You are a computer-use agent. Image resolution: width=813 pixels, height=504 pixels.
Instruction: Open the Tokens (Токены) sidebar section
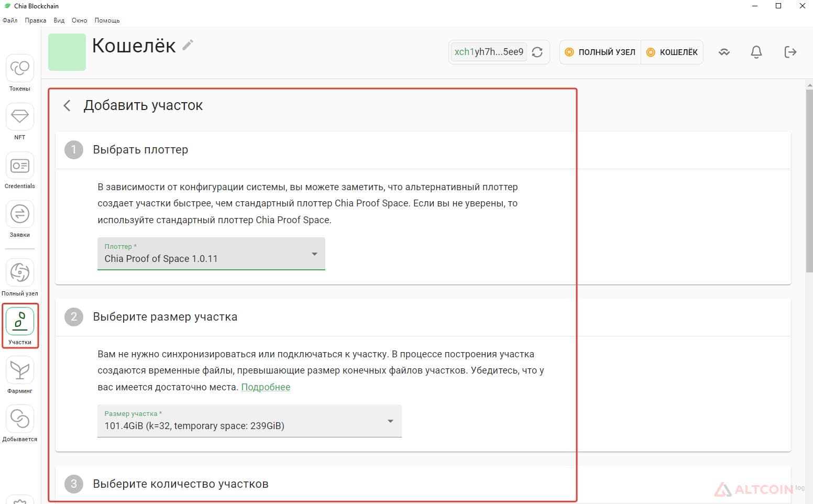pos(20,73)
